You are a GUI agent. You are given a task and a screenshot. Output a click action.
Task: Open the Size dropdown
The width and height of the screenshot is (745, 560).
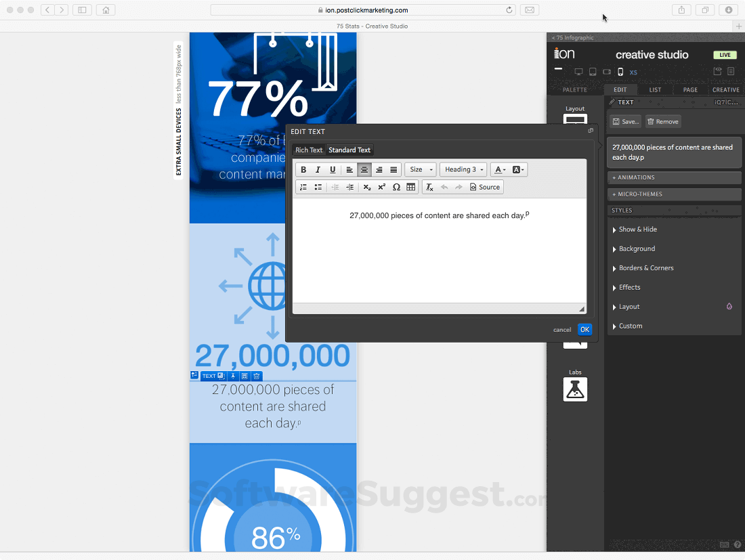point(420,170)
